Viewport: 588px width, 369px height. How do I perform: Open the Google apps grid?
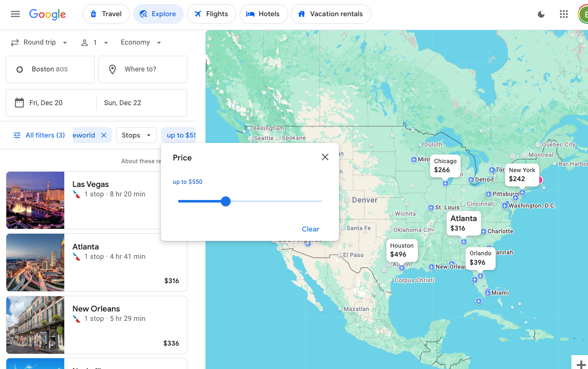(564, 14)
